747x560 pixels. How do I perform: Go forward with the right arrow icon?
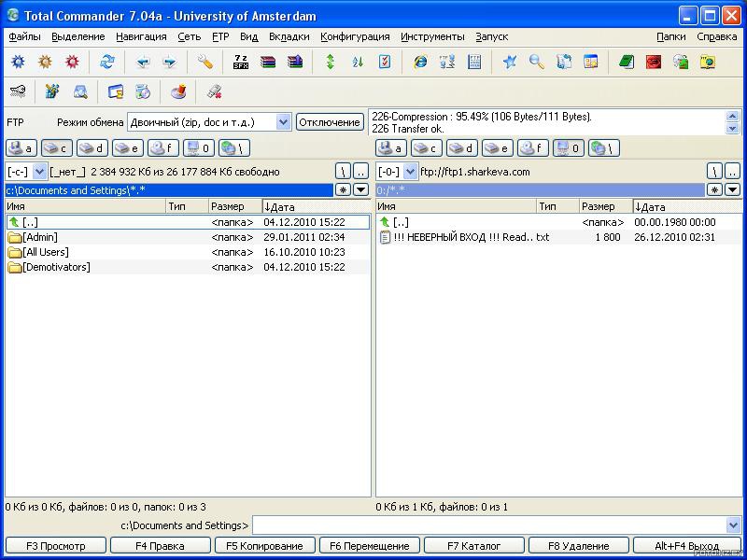point(170,62)
